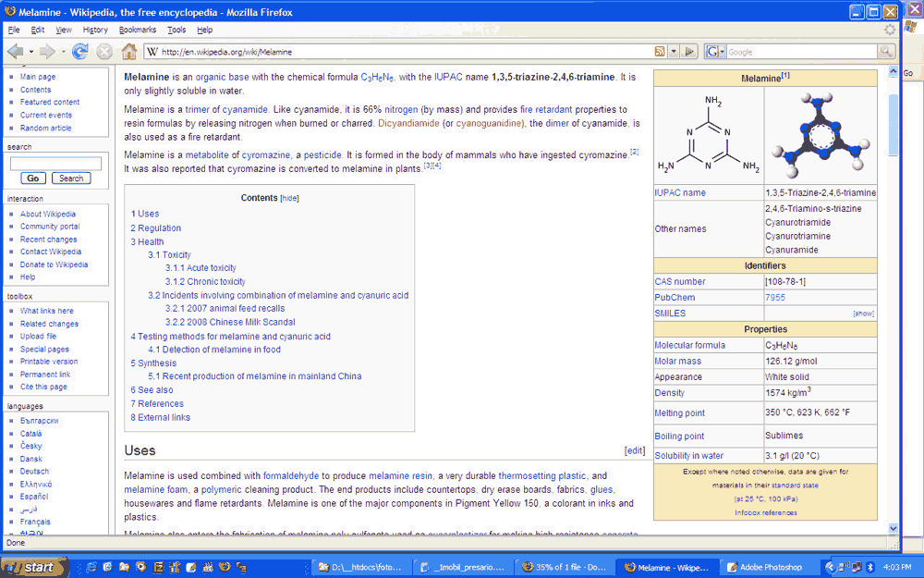Screen dimensions: 924x578
Task: Open the cyromazine link in article
Action: pos(266,155)
